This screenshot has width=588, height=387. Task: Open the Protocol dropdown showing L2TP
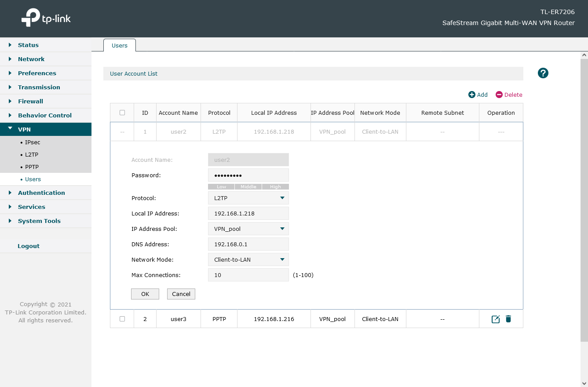(248, 198)
